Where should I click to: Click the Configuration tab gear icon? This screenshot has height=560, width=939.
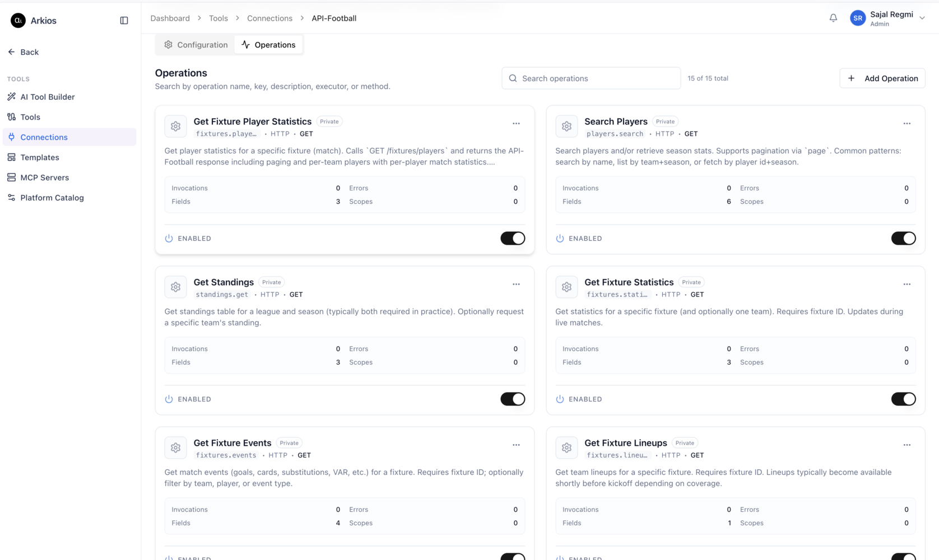[168, 45]
